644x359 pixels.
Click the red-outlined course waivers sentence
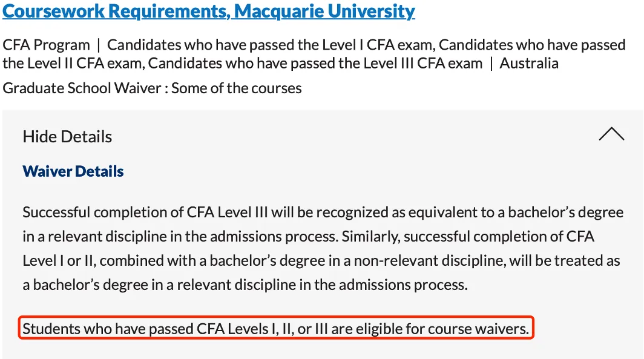(276, 328)
